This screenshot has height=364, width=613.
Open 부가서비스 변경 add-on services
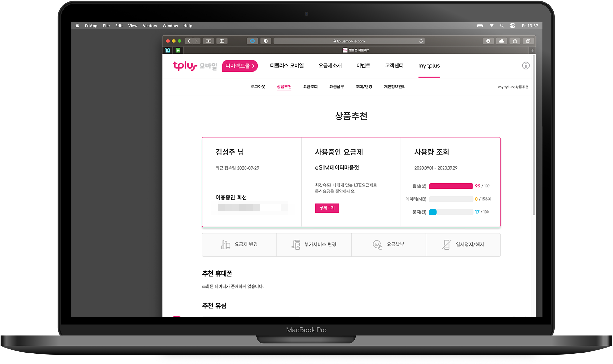[314, 245]
